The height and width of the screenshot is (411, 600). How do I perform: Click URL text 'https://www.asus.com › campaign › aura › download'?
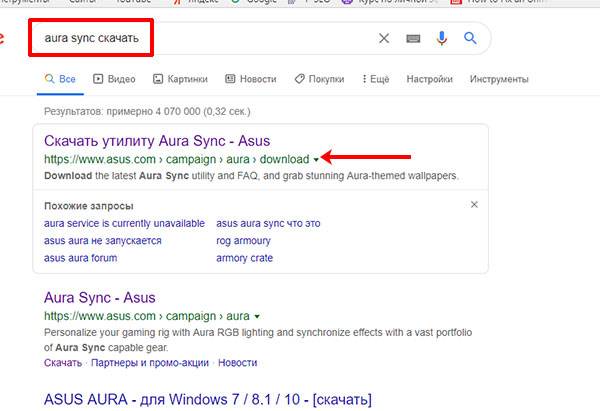tap(176, 159)
